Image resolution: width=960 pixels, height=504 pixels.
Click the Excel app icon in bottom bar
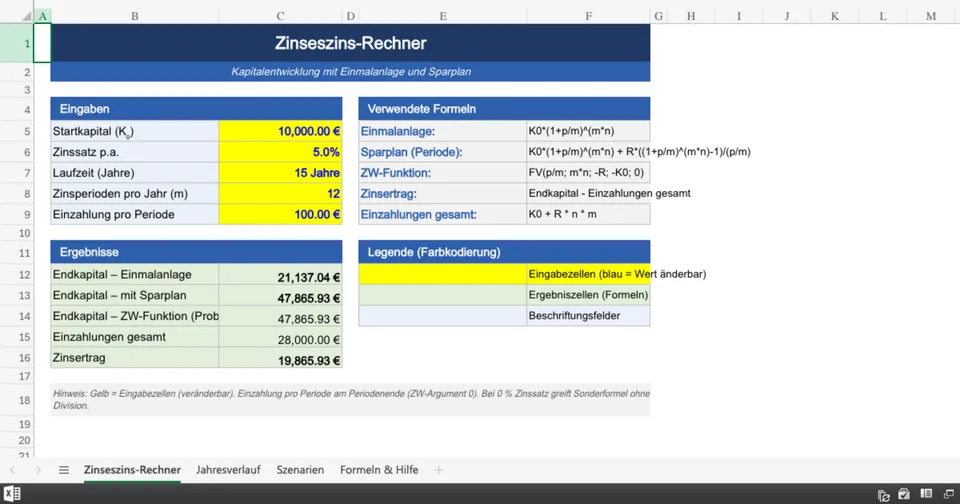click(12, 494)
